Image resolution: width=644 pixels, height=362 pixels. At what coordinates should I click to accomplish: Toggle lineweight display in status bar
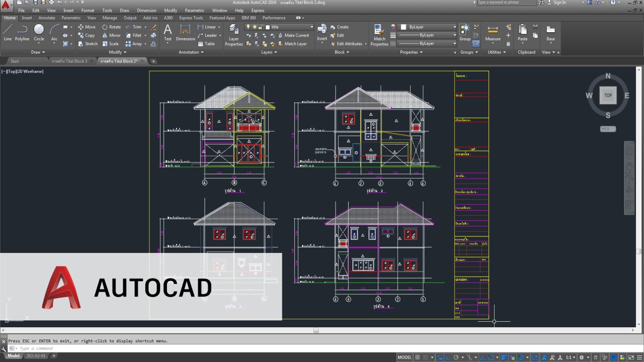tap(504, 357)
